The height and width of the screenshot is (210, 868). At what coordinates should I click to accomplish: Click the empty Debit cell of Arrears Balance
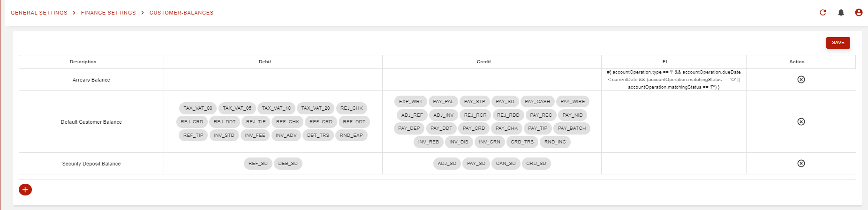click(273, 80)
